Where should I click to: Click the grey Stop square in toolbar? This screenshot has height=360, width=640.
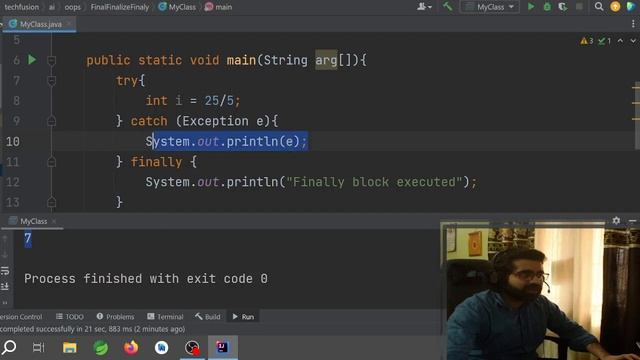click(x=579, y=7)
